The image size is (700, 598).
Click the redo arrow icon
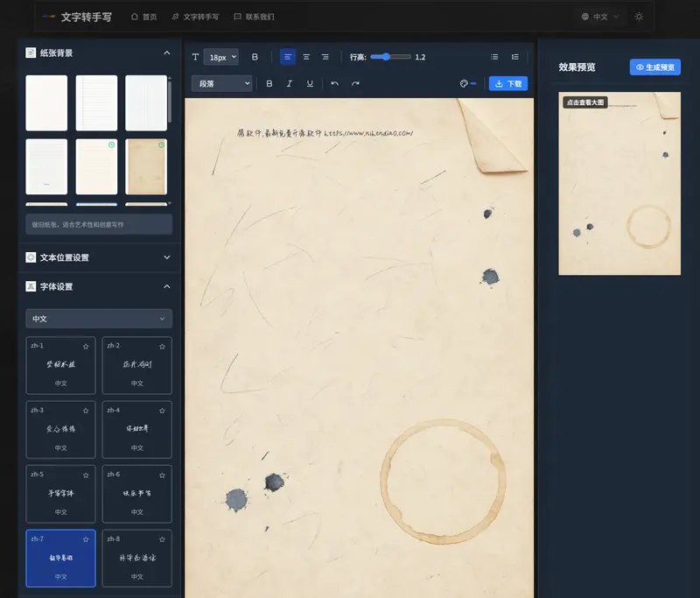click(355, 84)
